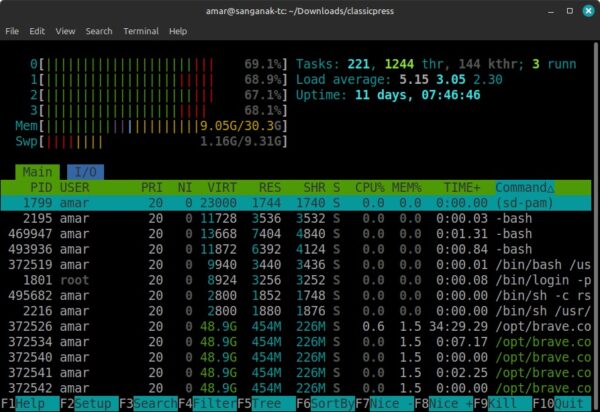
Task: Minimize the terminal window
Action: coord(551,11)
